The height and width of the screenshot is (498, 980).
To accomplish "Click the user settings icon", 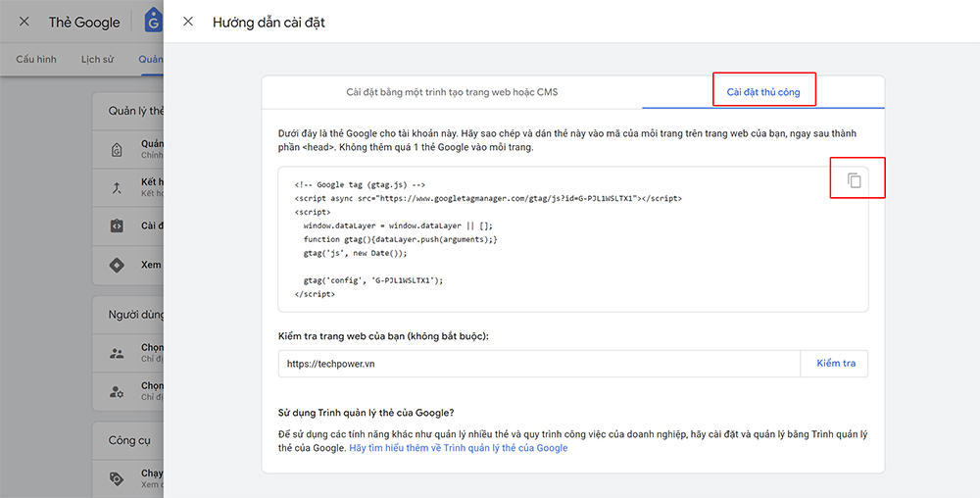I will click(x=117, y=391).
